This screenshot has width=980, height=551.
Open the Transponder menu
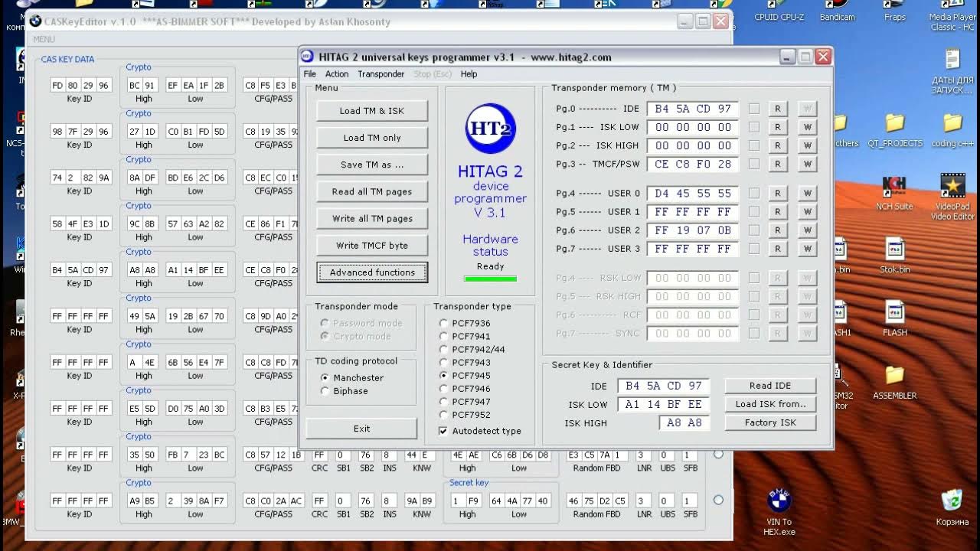381,73
